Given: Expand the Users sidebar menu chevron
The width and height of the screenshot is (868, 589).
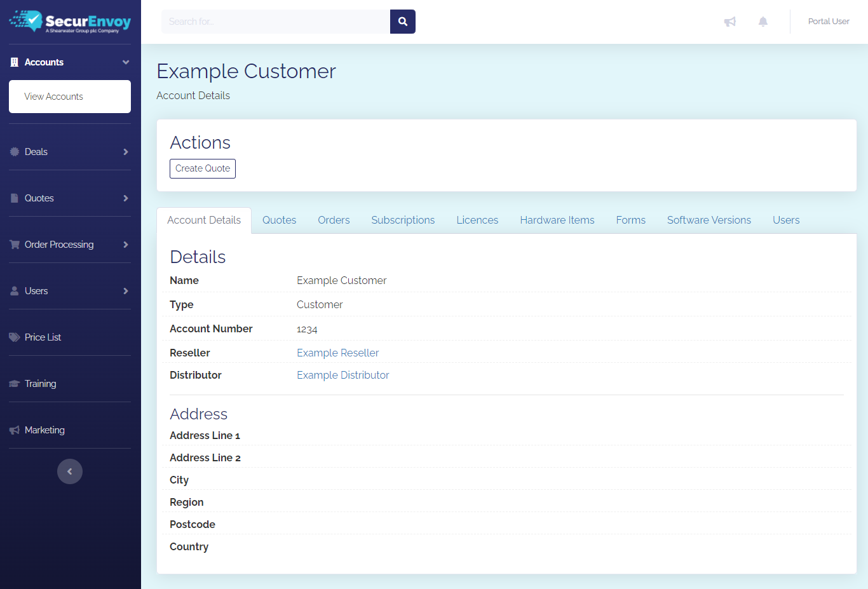Looking at the screenshot, I should pos(126,291).
